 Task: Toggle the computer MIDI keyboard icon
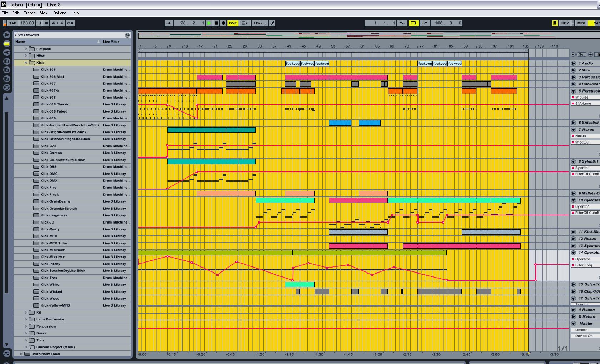555,23
